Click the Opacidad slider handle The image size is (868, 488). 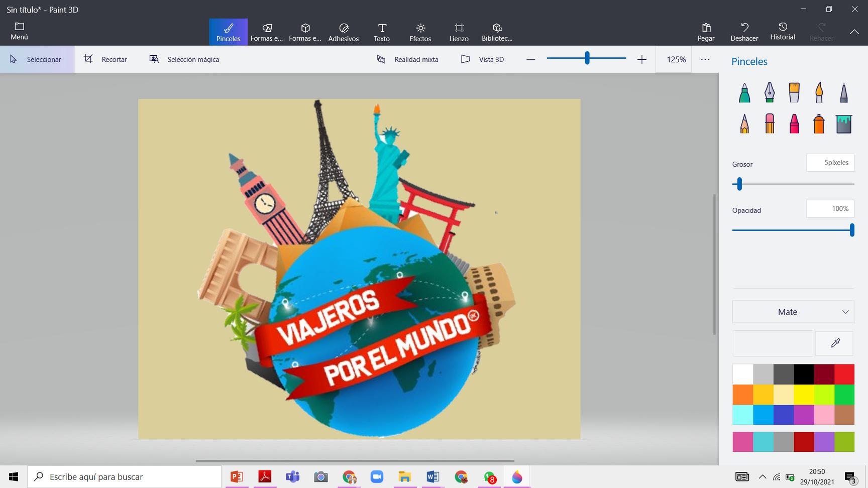[852, 230]
